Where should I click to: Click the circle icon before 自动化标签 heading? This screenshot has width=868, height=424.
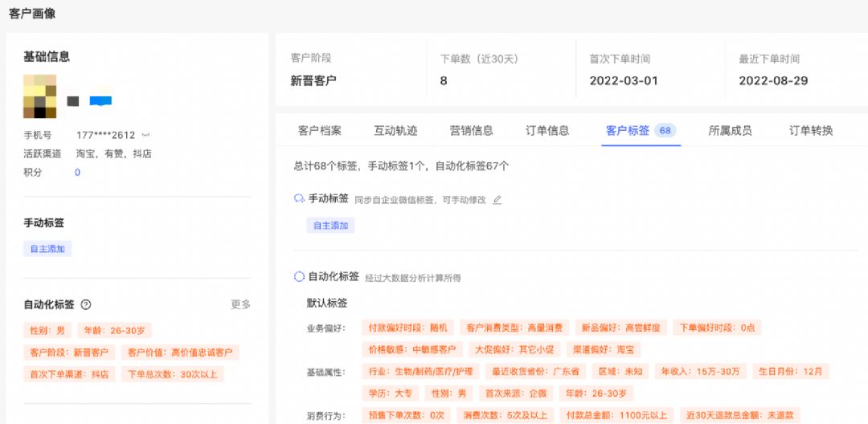[x=299, y=276]
